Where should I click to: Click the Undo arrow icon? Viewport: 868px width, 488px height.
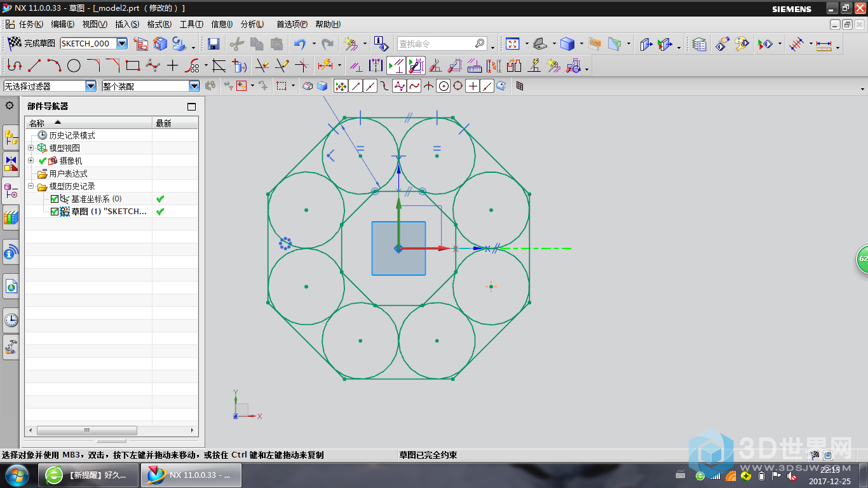(x=299, y=44)
